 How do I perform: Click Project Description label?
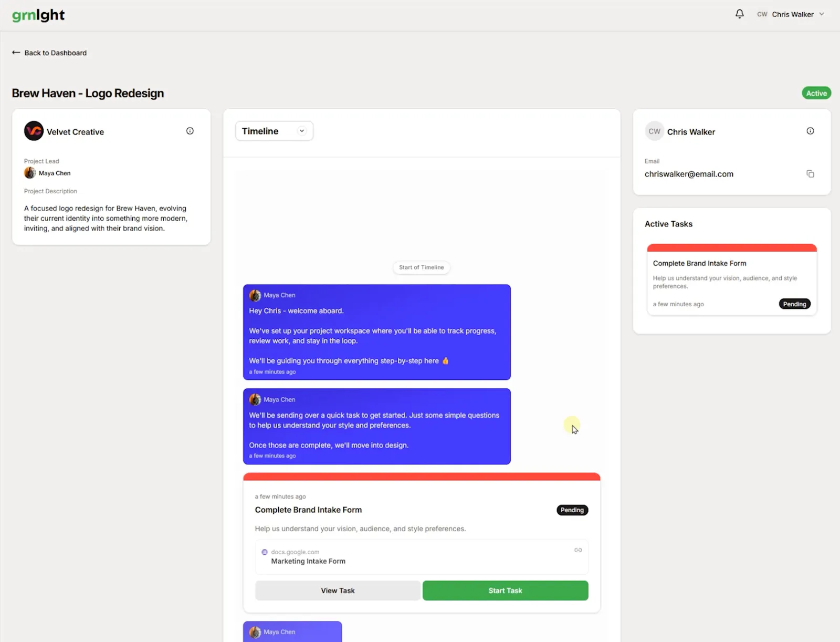click(x=50, y=191)
